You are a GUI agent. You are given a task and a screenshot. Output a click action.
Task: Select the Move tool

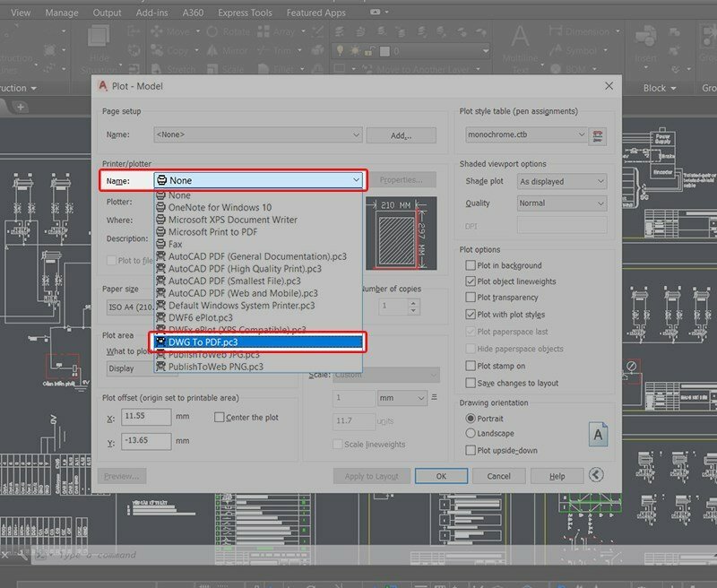176,30
